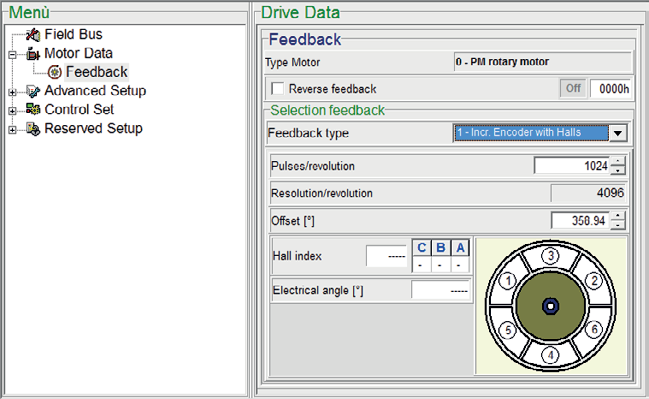The height and width of the screenshot is (399, 649).
Task: Click the Motor Data motor icon
Action: point(33,53)
